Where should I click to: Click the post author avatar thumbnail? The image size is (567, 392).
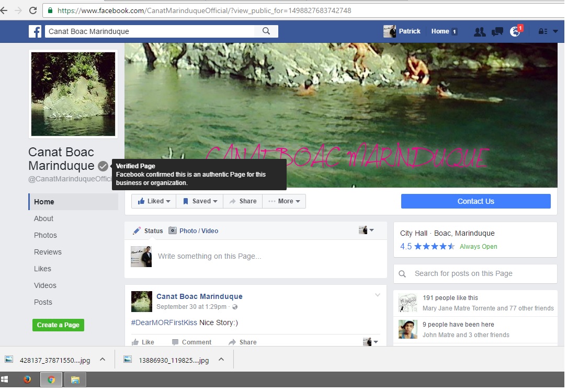click(141, 301)
